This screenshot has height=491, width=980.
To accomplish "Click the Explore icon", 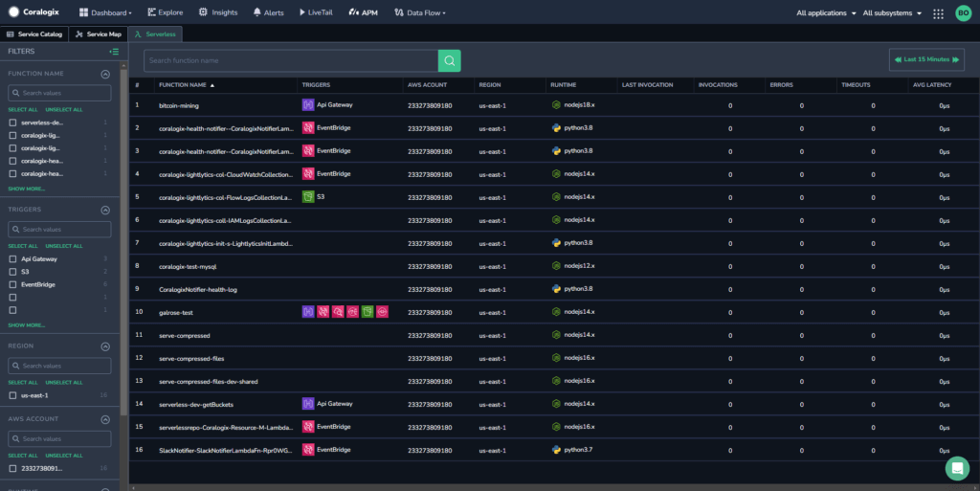I will [x=151, y=11].
